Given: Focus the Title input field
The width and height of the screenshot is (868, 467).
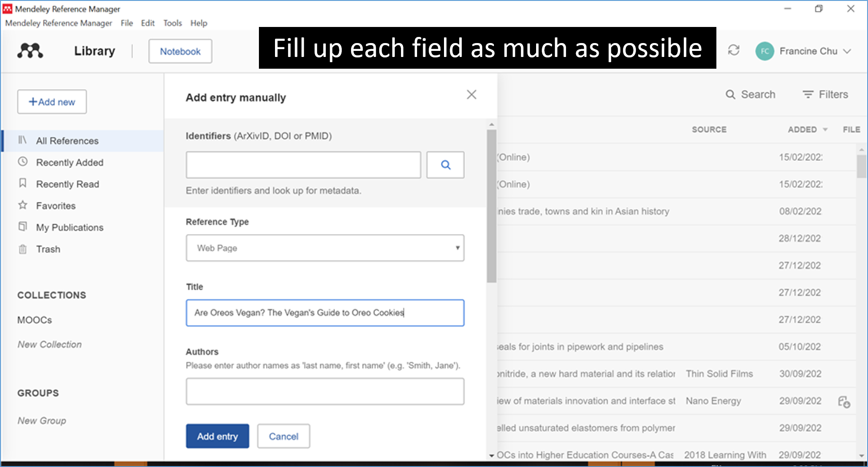Looking at the screenshot, I should coord(325,313).
